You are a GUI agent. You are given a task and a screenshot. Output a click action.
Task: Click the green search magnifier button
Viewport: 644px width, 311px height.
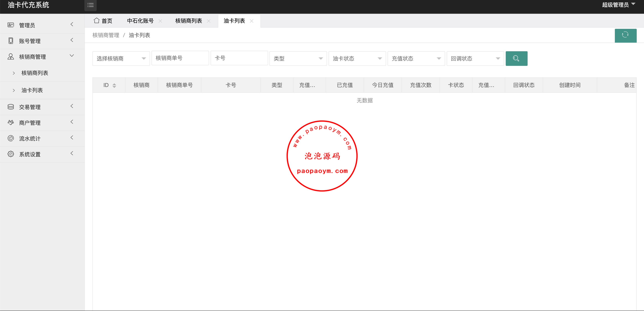[x=516, y=59]
